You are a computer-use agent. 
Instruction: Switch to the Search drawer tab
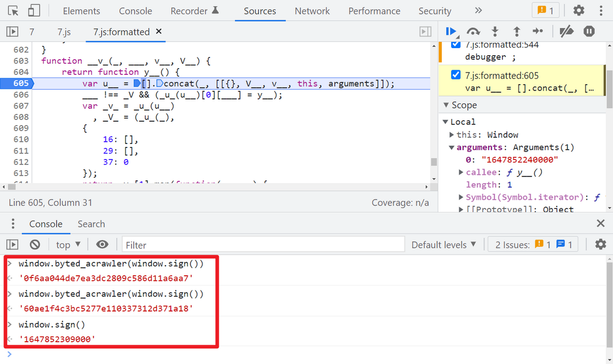coord(91,224)
